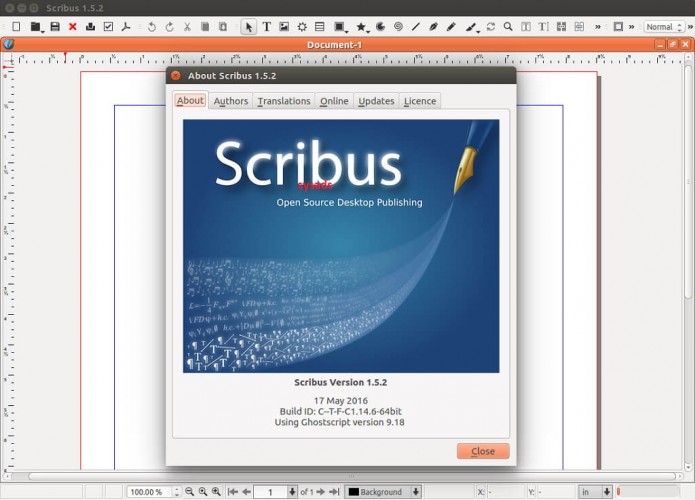Select the Calligraphic Line tool

click(x=471, y=27)
